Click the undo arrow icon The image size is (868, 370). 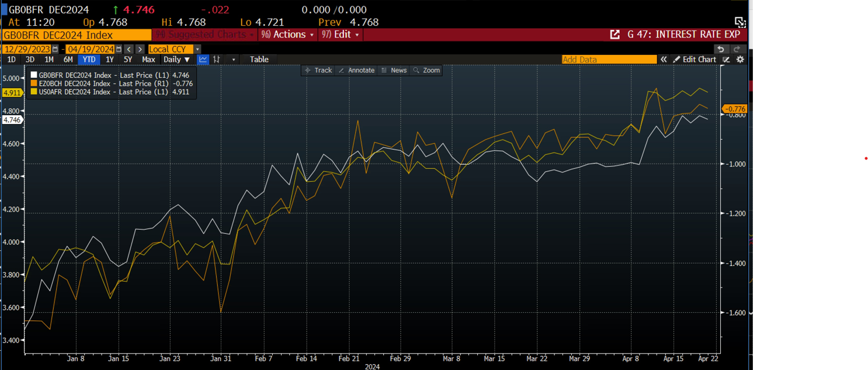click(721, 49)
